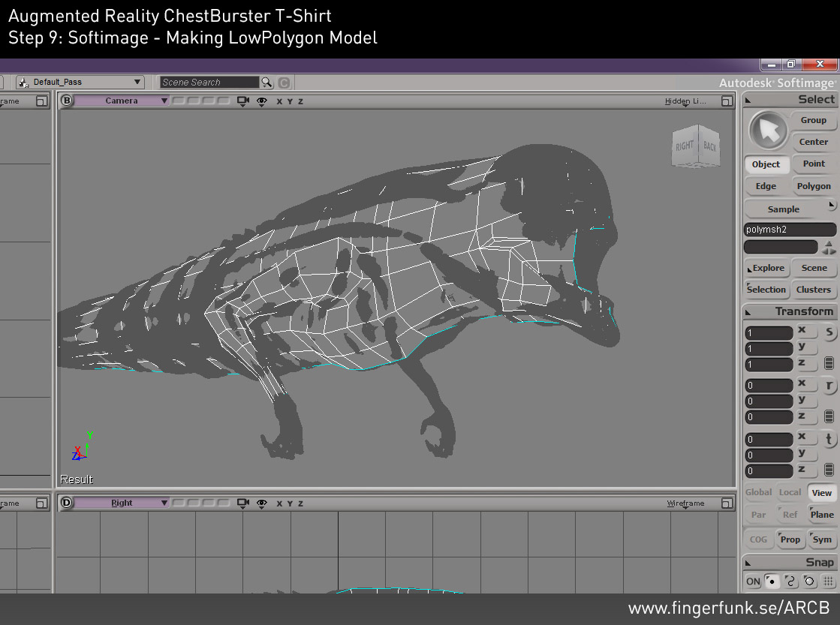The width and height of the screenshot is (840, 625).
Task: Switch transform mode to View
Action: [x=821, y=493]
